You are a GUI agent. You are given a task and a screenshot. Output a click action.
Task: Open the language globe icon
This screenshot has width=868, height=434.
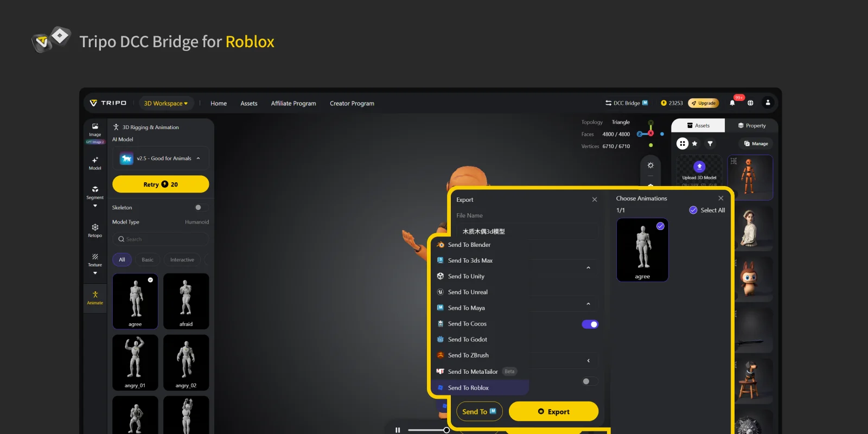[750, 103]
